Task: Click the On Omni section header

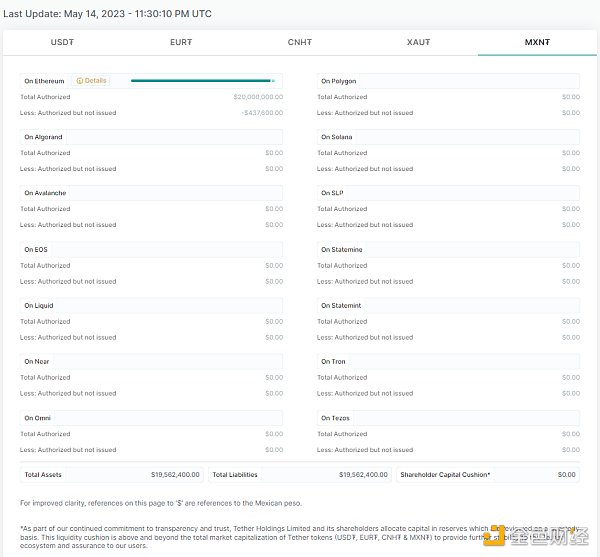Action: point(38,418)
